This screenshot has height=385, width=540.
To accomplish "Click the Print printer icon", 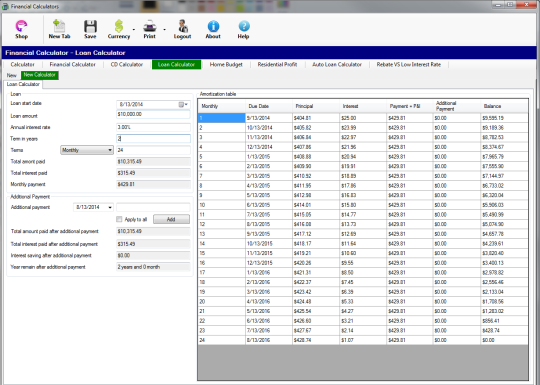I will coord(149,29).
